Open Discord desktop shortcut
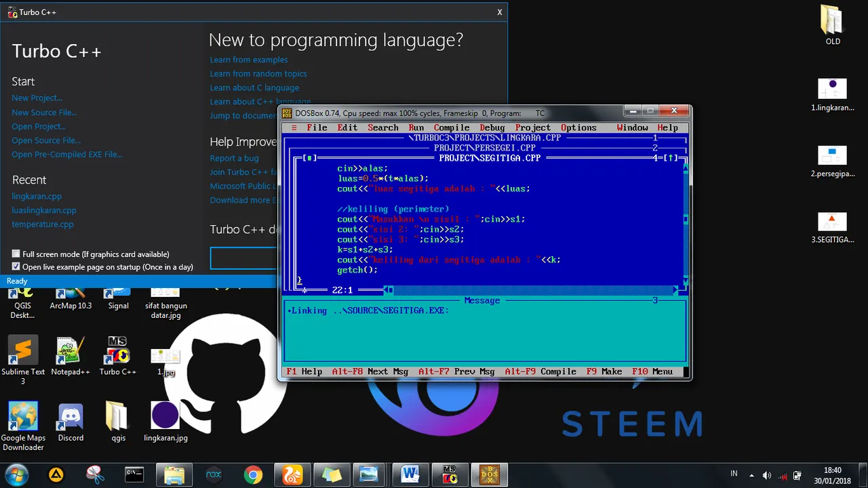 (71, 422)
